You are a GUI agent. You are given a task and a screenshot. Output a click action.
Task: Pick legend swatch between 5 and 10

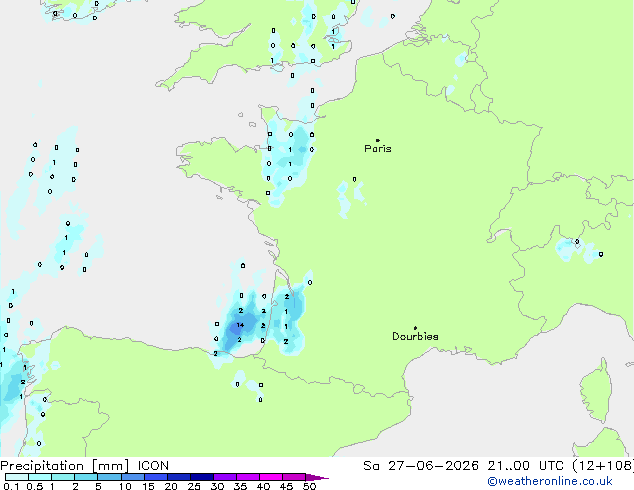pos(109,477)
